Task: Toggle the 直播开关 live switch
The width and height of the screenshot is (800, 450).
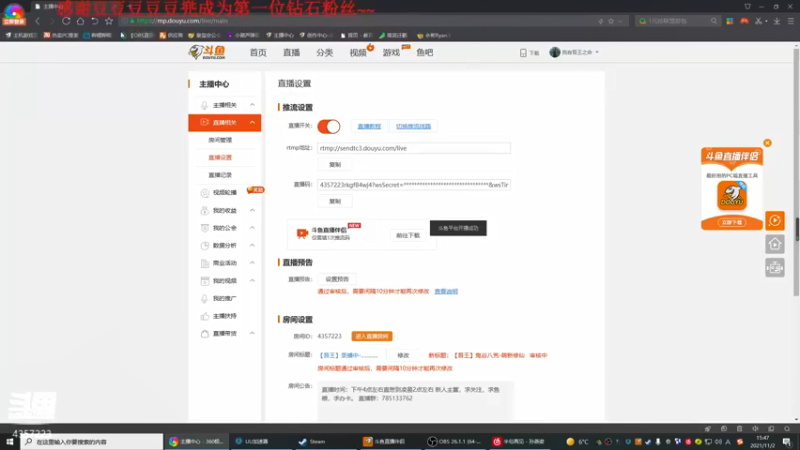Action: 329,126
